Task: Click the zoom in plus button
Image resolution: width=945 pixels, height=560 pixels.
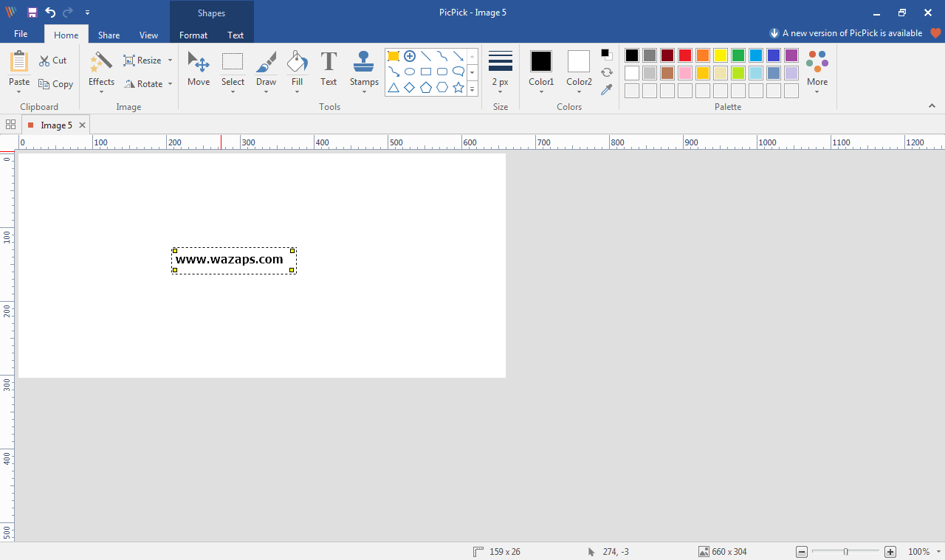Action: click(890, 552)
